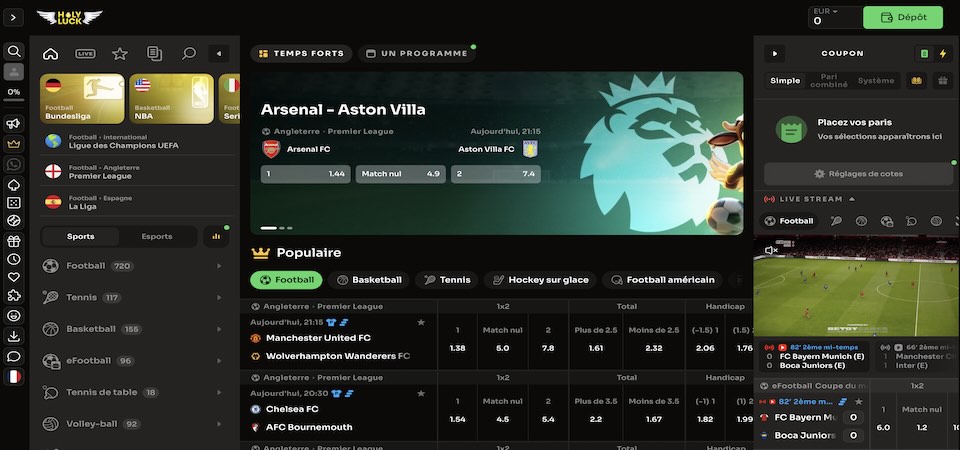The image size is (960, 450).
Task: Click the French flag language icon
Action: 14,377
